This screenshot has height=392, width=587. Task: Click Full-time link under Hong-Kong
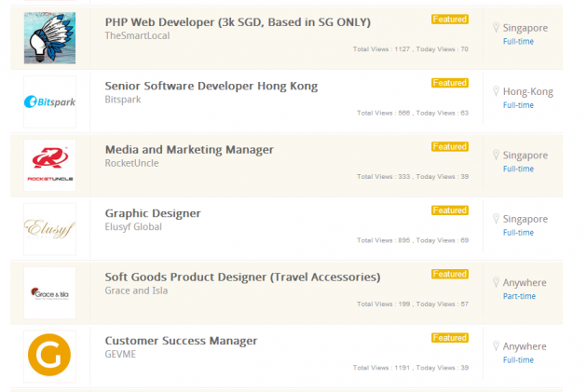point(518,105)
